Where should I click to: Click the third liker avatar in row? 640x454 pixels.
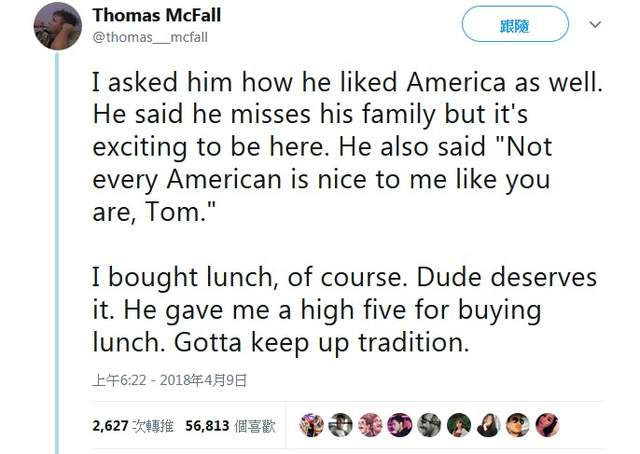click(371, 425)
